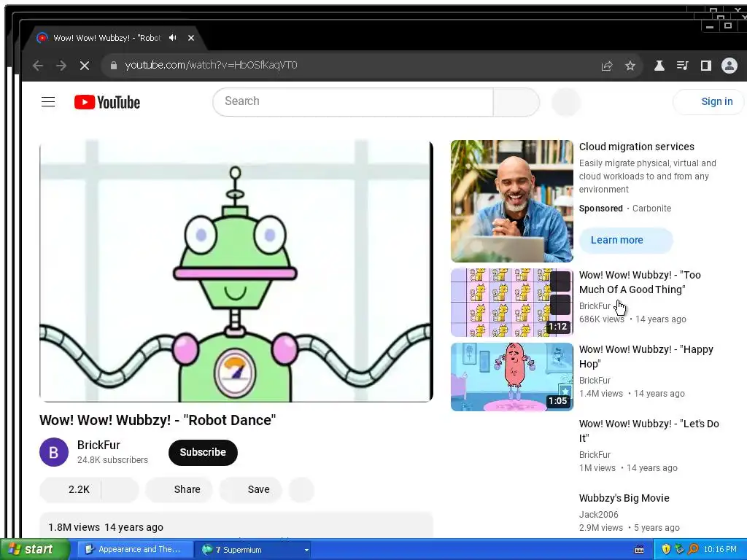Stop loading the page

(85, 66)
